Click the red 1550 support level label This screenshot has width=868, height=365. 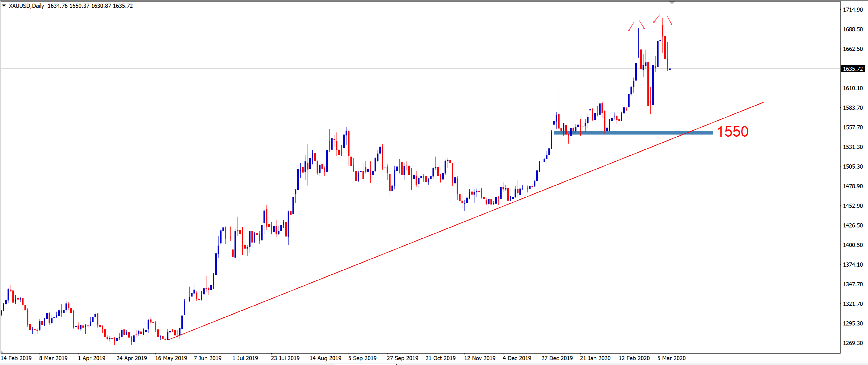(732, 131)
